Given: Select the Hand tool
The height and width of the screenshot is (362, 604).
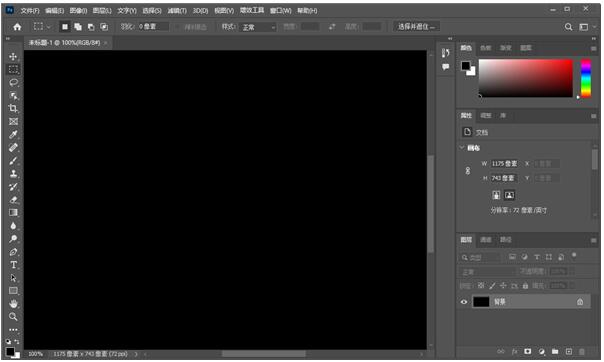Looking at the screenshot, I should coord(13,304).
